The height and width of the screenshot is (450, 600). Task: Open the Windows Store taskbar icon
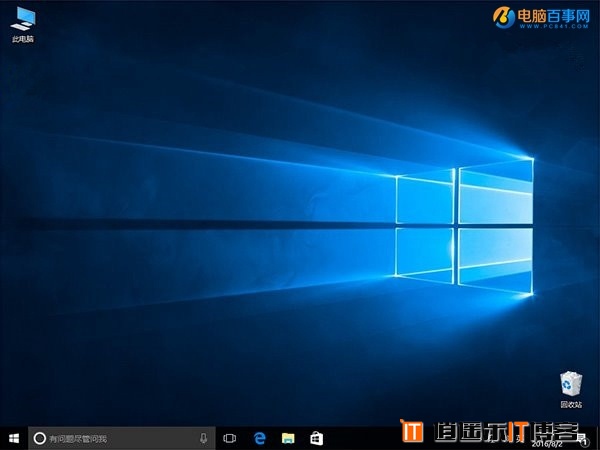click(316, 438)
